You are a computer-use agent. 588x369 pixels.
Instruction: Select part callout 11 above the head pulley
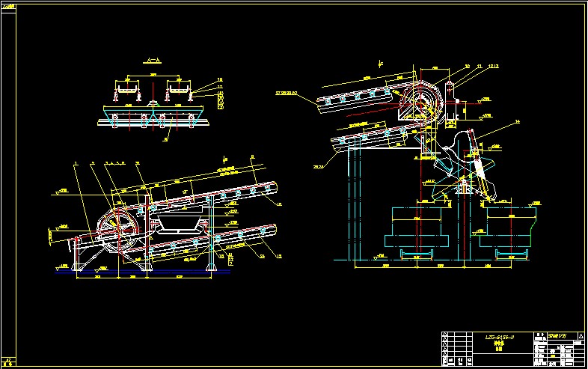[480, 67]
